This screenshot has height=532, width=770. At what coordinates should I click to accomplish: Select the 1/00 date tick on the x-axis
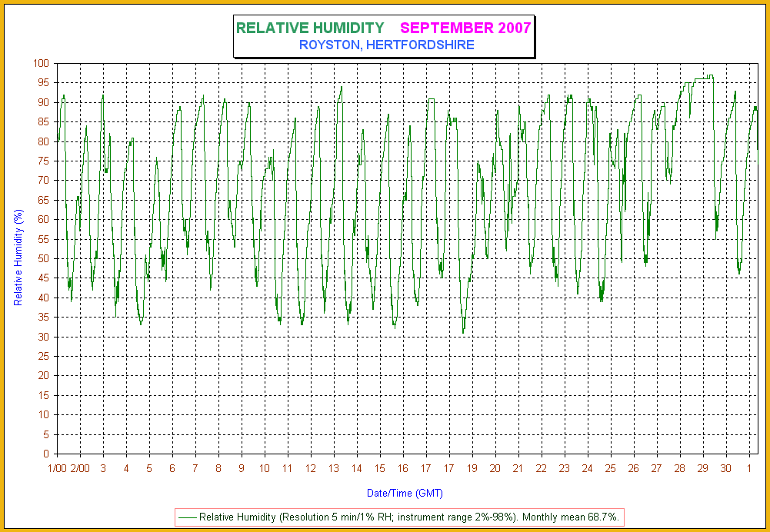coord(57,468)
